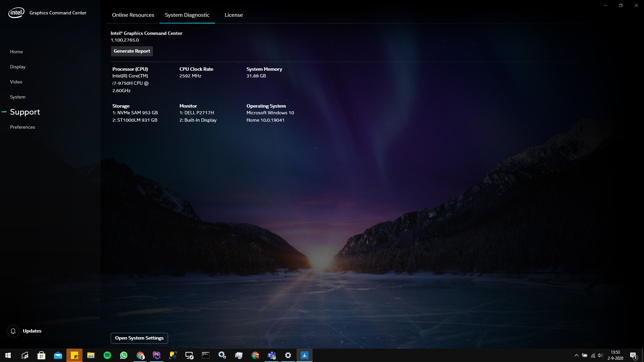Open the License tab
This screenshot has width=644, height=362.
coord(234,15)
